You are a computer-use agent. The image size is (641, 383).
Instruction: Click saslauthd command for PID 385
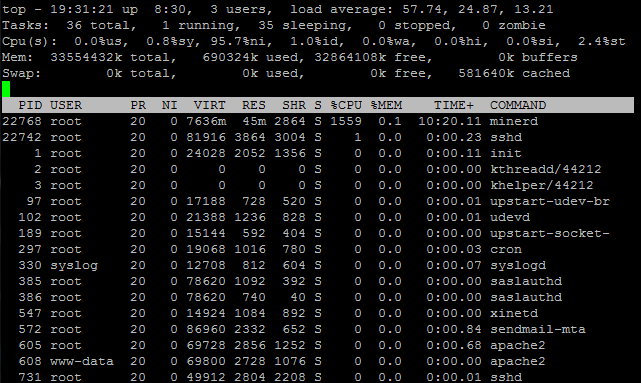tap(526, 281)
